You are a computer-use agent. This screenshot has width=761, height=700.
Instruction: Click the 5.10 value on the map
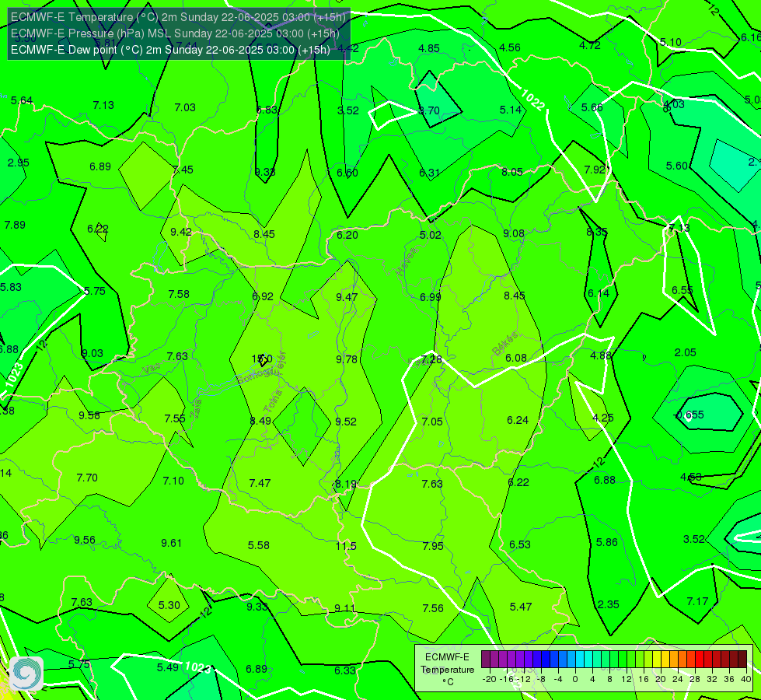[671, 42]
